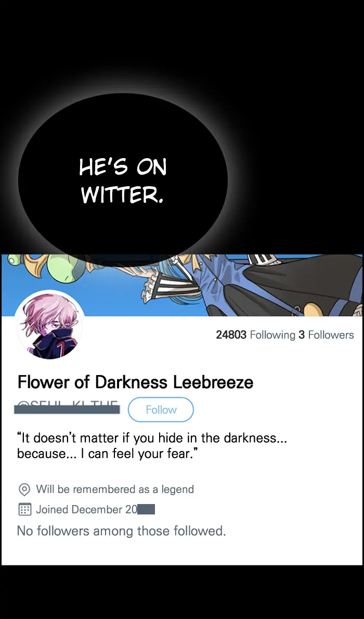Open the 24803 Following list
364x619 pixels.
255,335
